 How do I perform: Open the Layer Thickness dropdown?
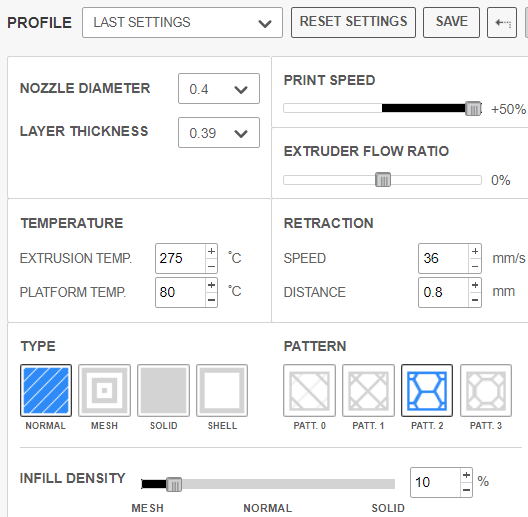pos(219,132)
